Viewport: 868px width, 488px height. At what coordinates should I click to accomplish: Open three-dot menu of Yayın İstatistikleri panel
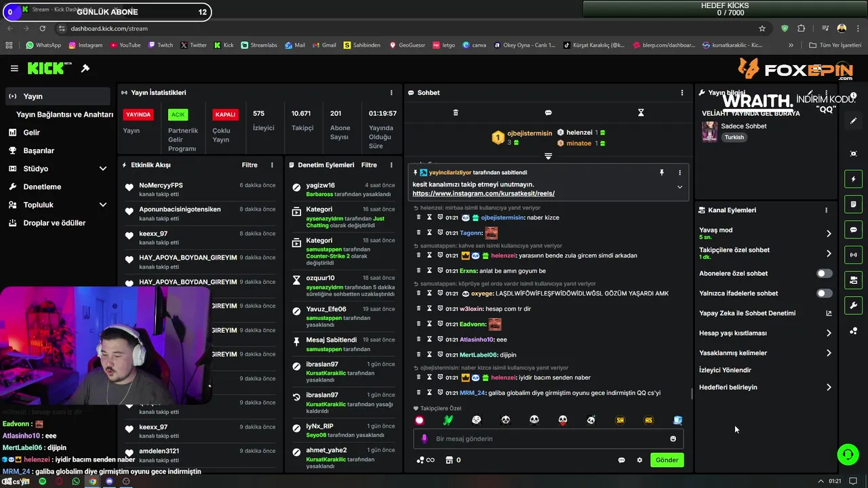pos(391,92)
